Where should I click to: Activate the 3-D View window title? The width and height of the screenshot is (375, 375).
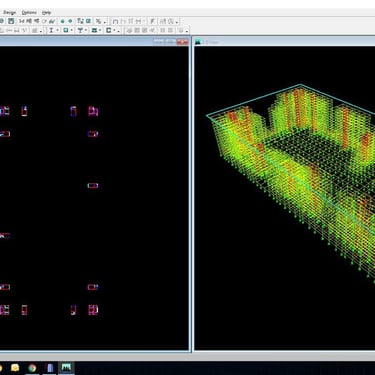(211, 42)
